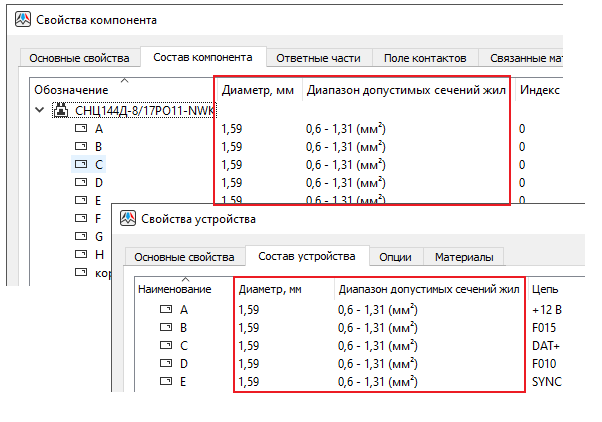Viewport: 602px width, 422px height.
Task: Click contact F icon in component tree
Action: pos(82,219)
